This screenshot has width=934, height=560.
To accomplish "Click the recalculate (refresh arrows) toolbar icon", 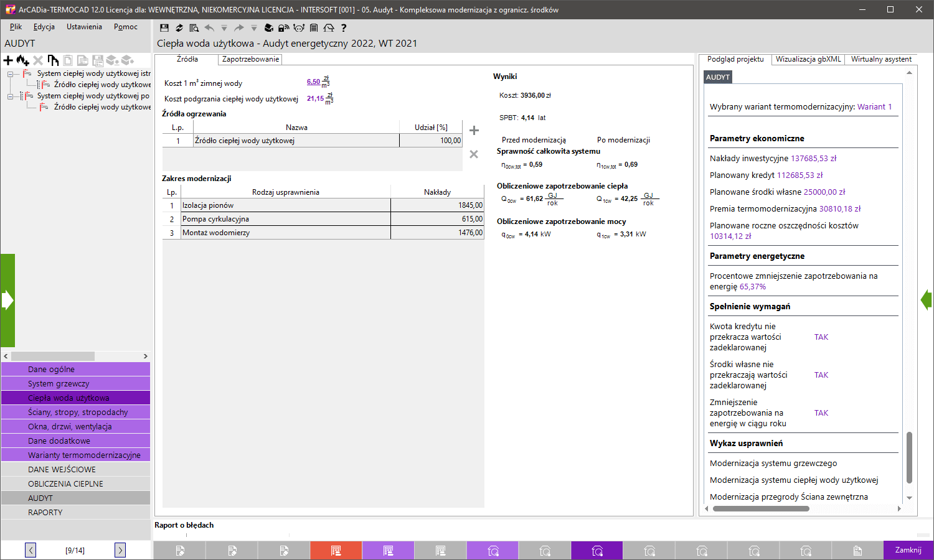I will click(179, 27).
